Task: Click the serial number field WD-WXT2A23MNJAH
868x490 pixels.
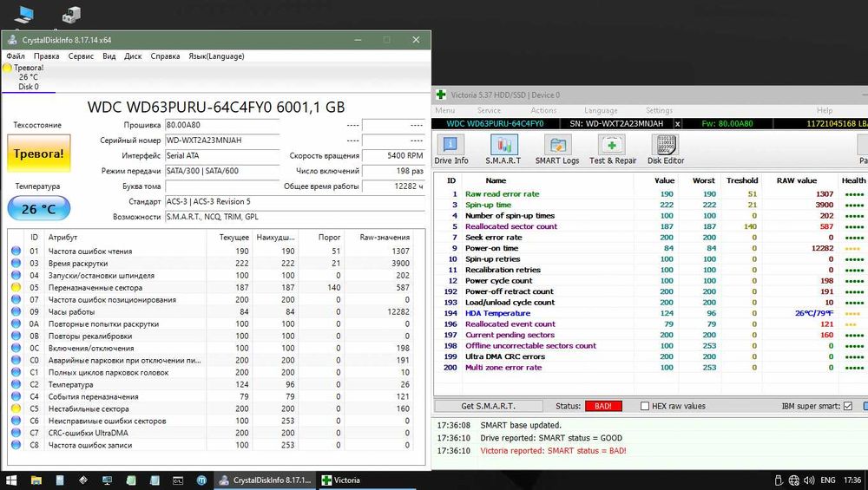Action: (x=222, y=140)
